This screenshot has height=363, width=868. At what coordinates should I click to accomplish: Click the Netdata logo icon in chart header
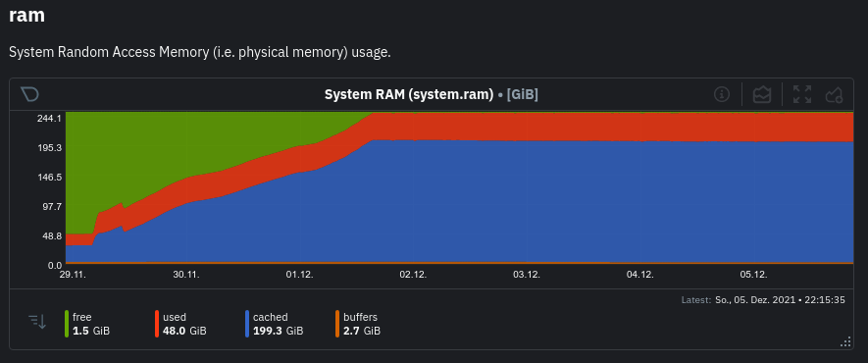click(29, 94)
